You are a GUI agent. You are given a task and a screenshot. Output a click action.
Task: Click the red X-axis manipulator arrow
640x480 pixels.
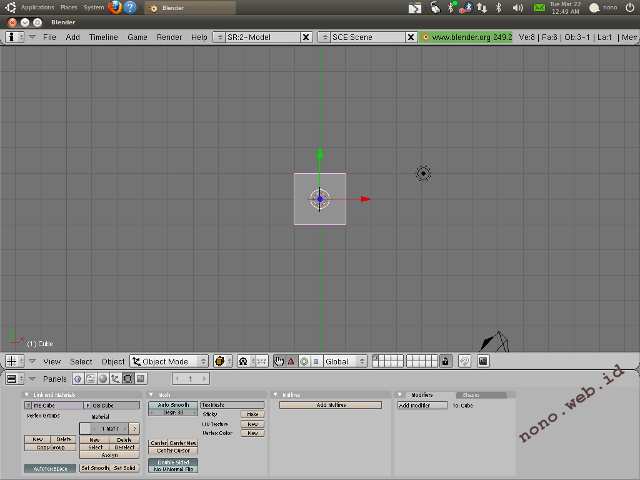point(365,199)
